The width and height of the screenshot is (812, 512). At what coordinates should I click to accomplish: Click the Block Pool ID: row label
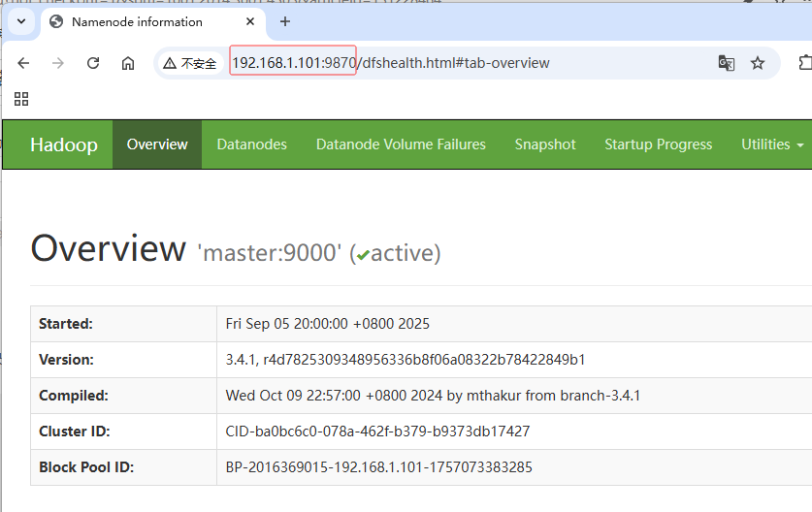pyautogui.click(x=86, y=467)
